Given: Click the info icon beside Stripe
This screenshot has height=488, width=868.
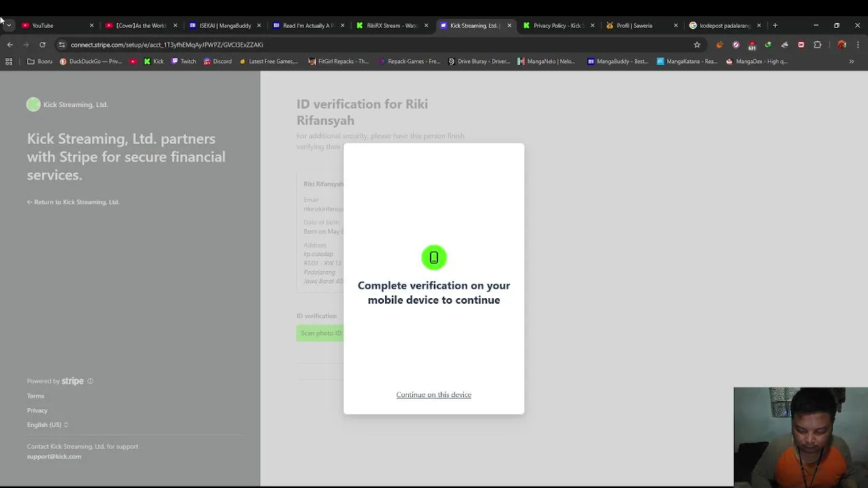Looking at the screenshot, I should (x=90, y=381).
